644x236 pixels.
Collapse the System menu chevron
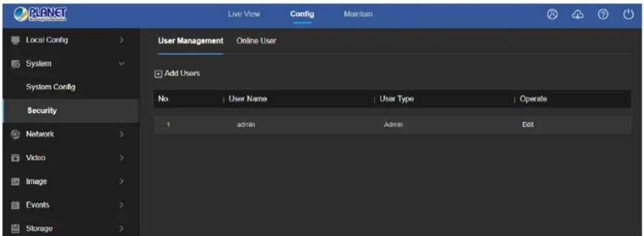pos(121,64)
